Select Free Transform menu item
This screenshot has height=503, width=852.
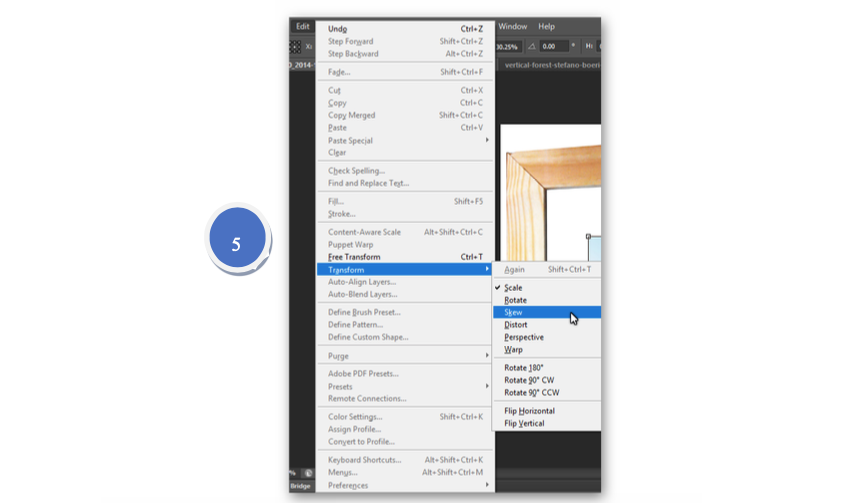354,257
